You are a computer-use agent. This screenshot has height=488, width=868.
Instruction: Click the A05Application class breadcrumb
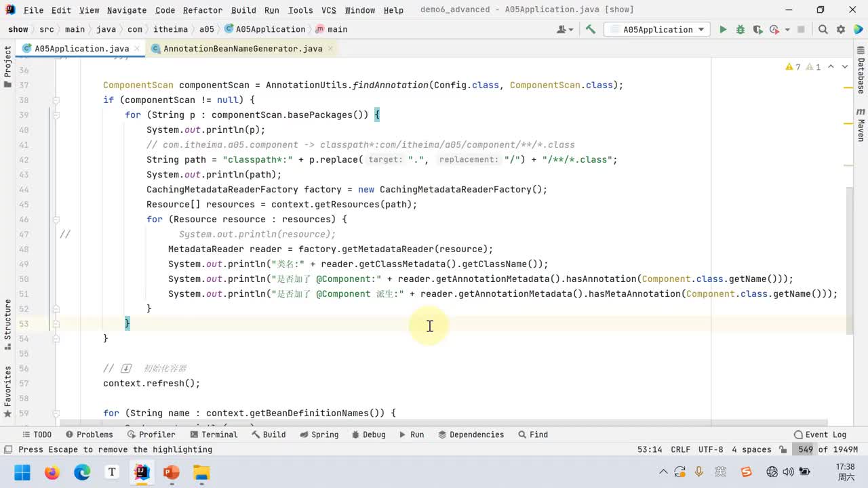tap(265, 29)
